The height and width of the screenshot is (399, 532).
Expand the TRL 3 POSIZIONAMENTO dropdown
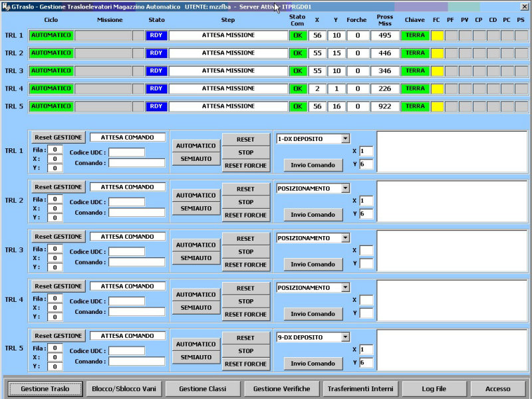(344, 238)
